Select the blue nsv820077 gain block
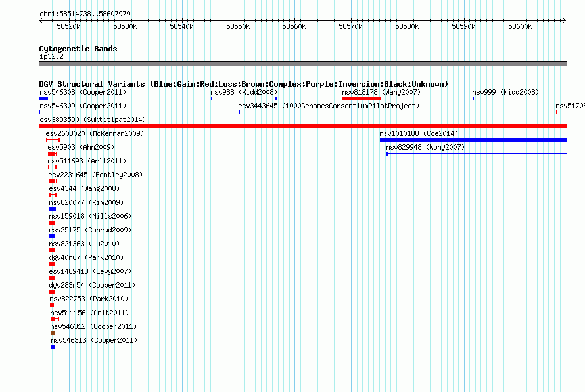585x392 pixels. point(53,209)
